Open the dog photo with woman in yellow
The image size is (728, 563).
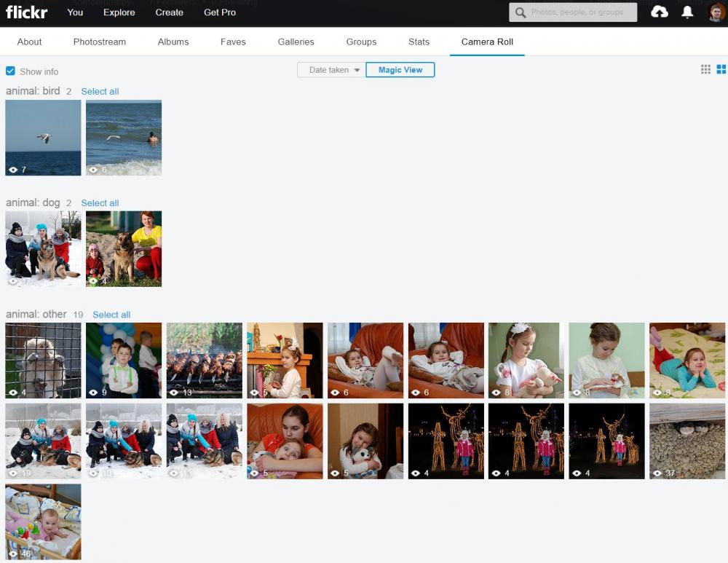pos(124,249)
